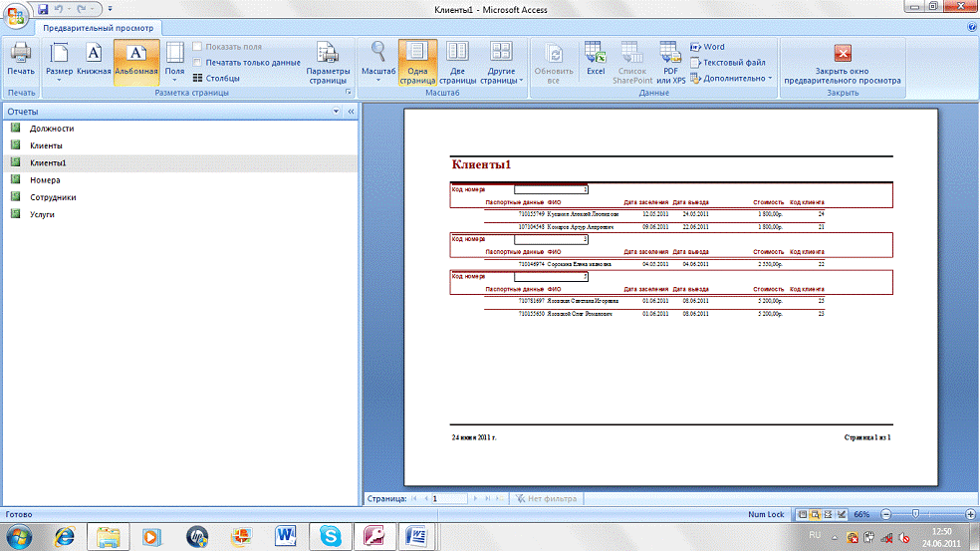Switch to Print Preview status bar icon
This screenshot has height=551, width=980.
tap(815, 514)
